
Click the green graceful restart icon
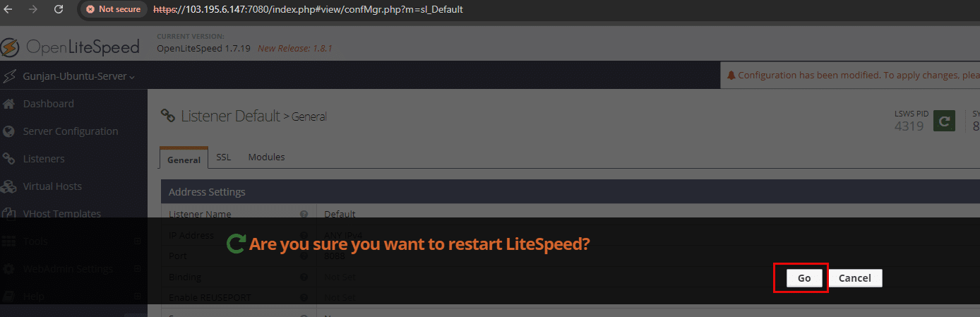coord(944,121)
